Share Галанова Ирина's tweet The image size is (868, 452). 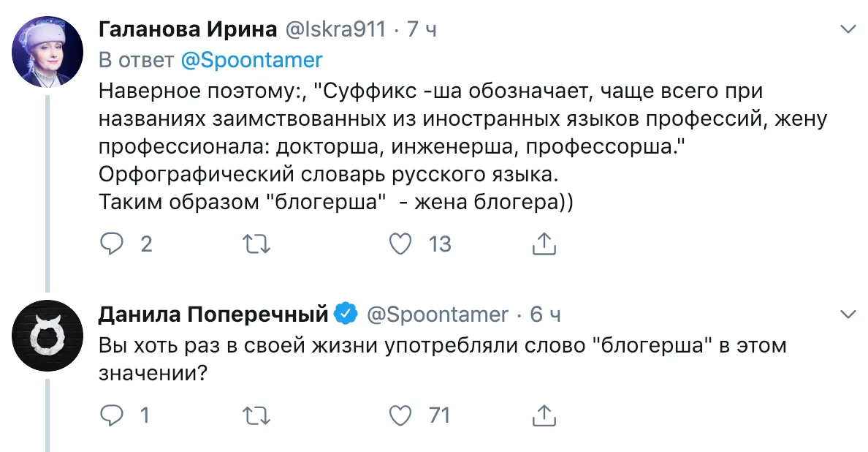(543, 244)
